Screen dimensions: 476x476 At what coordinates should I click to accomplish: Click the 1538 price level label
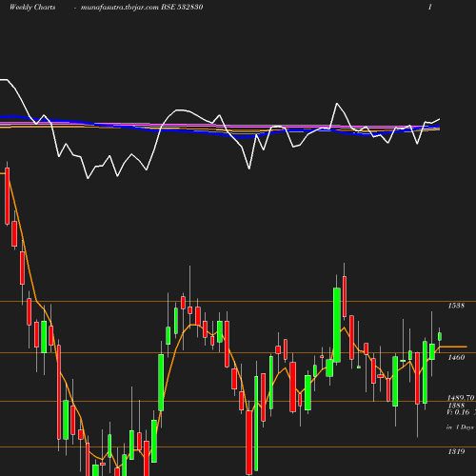456,306
